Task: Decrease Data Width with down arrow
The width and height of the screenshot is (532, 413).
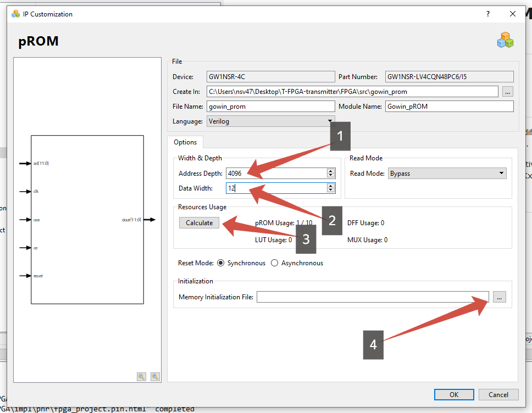Action: [331, 190]
